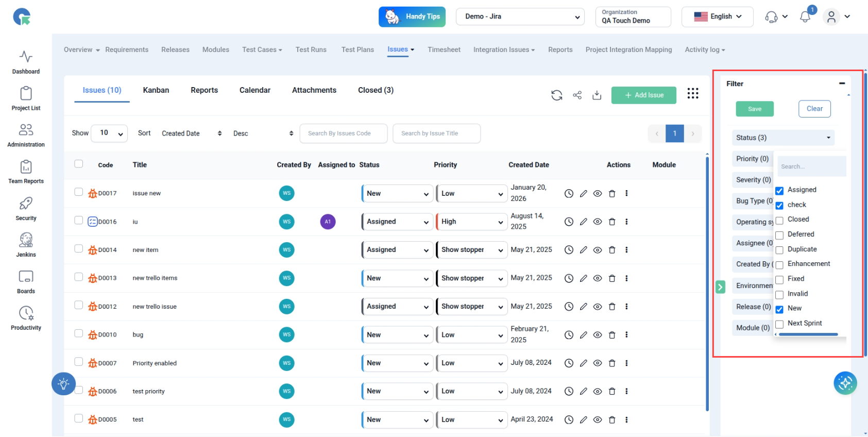Open the Show entries count dropdown
Image resolution: width=868 pixels, height=437 pixels.
pos(109,133)
